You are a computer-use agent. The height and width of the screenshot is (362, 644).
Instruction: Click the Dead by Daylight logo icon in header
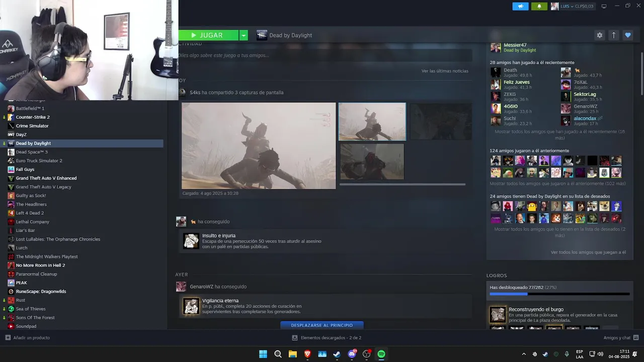point(261,35)
